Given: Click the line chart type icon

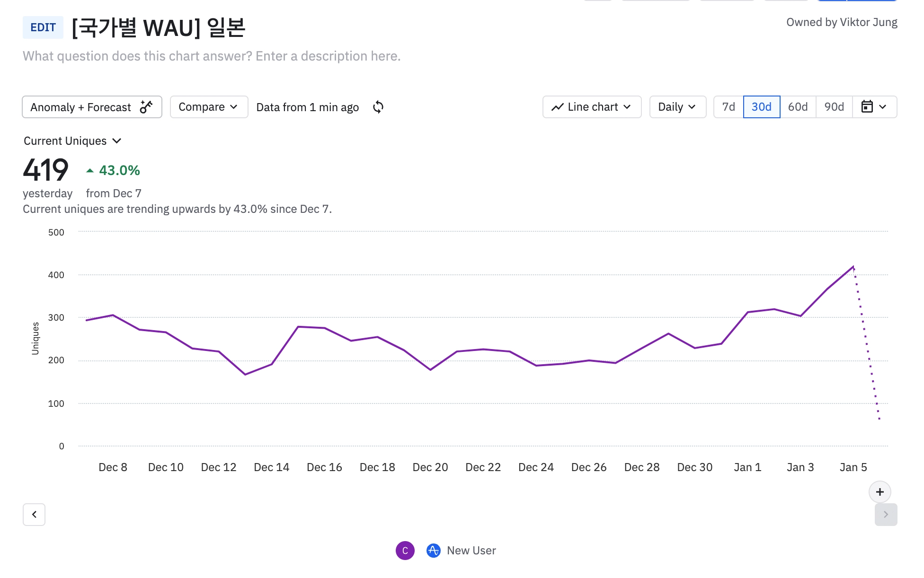Looking at the screenshot, I should point(558,107).
